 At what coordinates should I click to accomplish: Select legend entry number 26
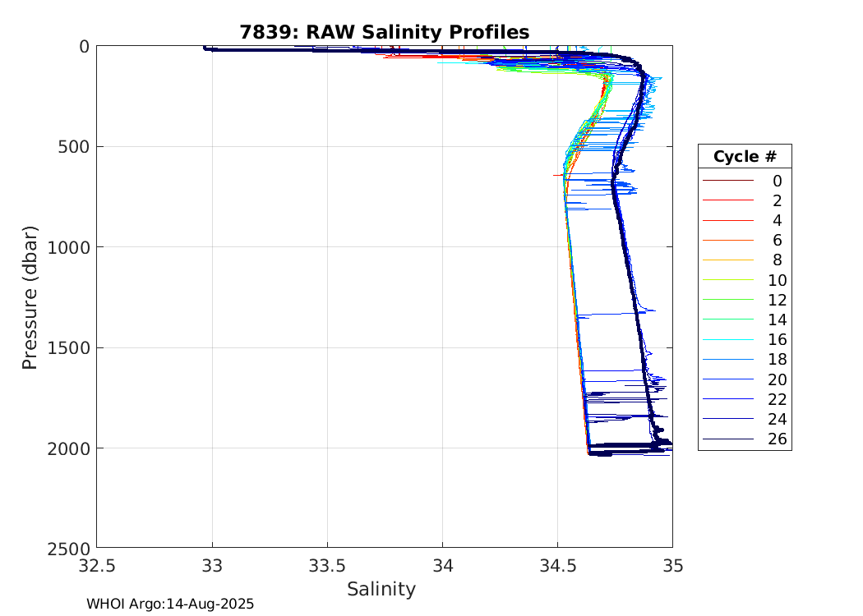(777, 439)
